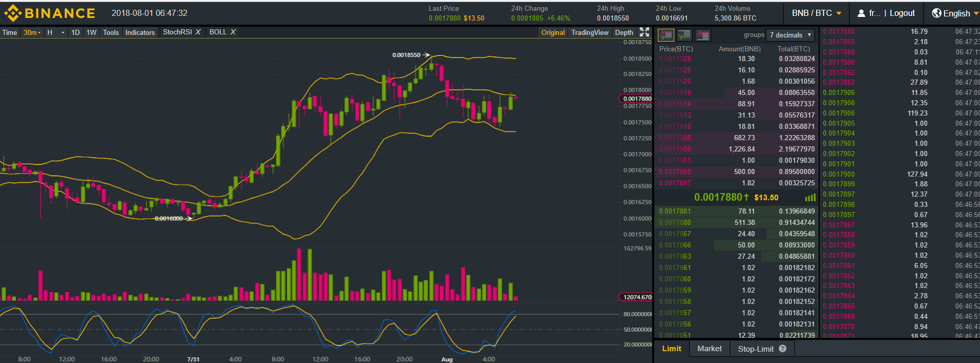Click buy order price 0.0017851
The height and width of the screenshot is (363, 980).
[675, 335]
